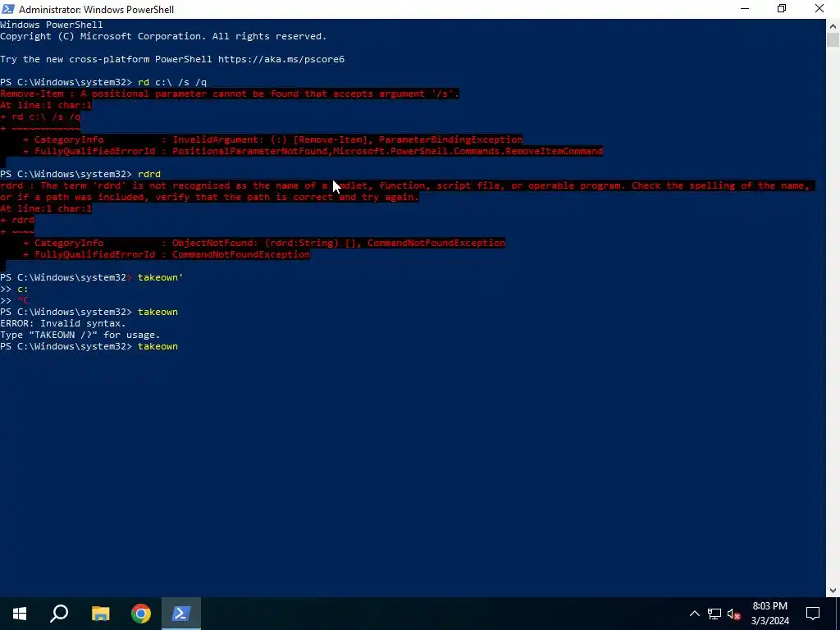Show hidden system tray icons
The width and height of the screenshot is (840, 630).
coord(694,614)
